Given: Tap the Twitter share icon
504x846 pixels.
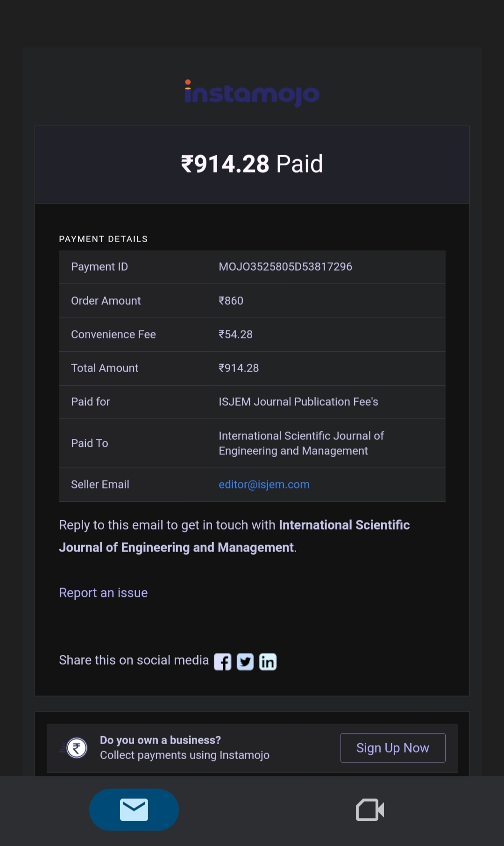Looking at the screenshot, I should (x=245, y=662).
